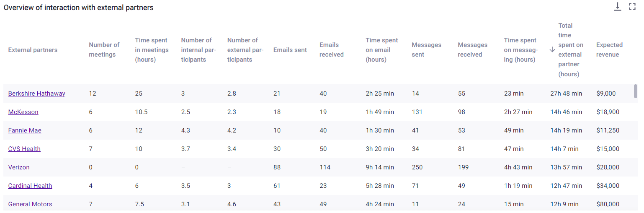Screen dimensions: 644x213
Task: Sort by Expected revenue column header
Action: pos(610,49)
